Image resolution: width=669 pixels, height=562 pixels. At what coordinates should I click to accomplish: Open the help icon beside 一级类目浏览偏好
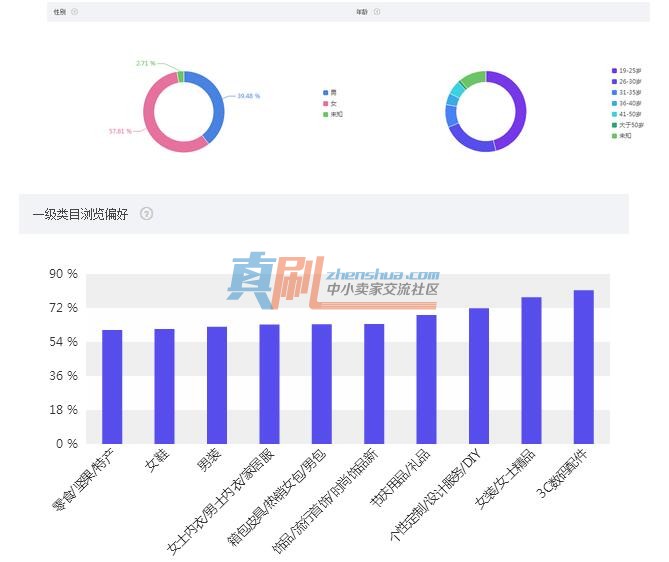point(146,214)
